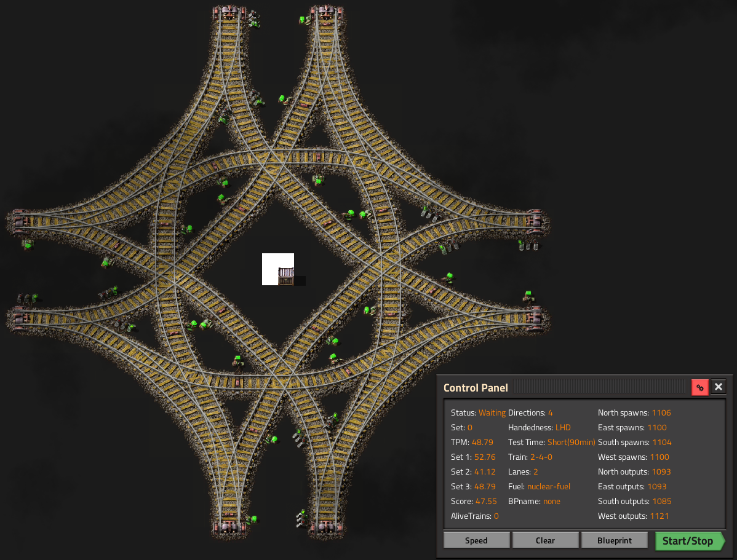Click the AliveTrains: 0 entry
737x560 pixels.
[475, 516]
